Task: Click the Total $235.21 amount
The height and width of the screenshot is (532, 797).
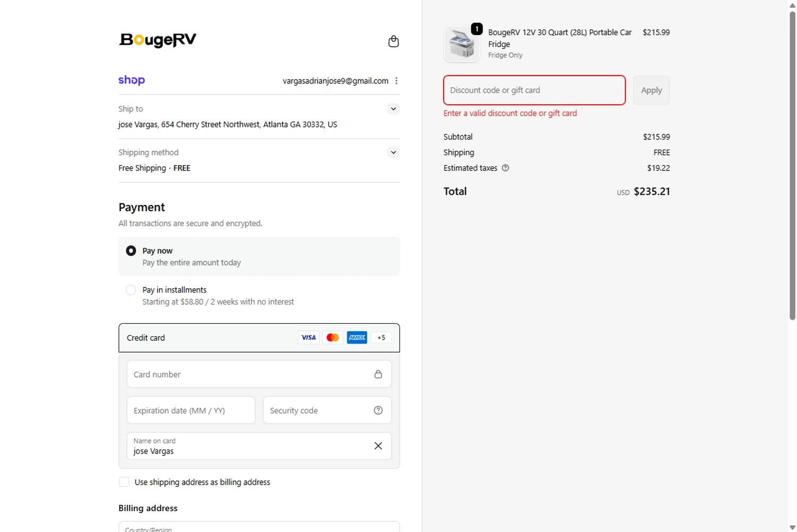Action: point(651,192)
